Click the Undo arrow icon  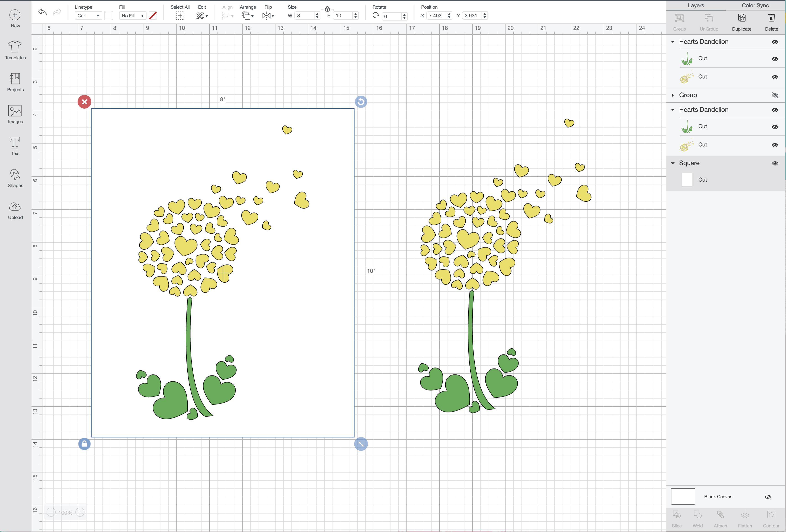[42, 12]
